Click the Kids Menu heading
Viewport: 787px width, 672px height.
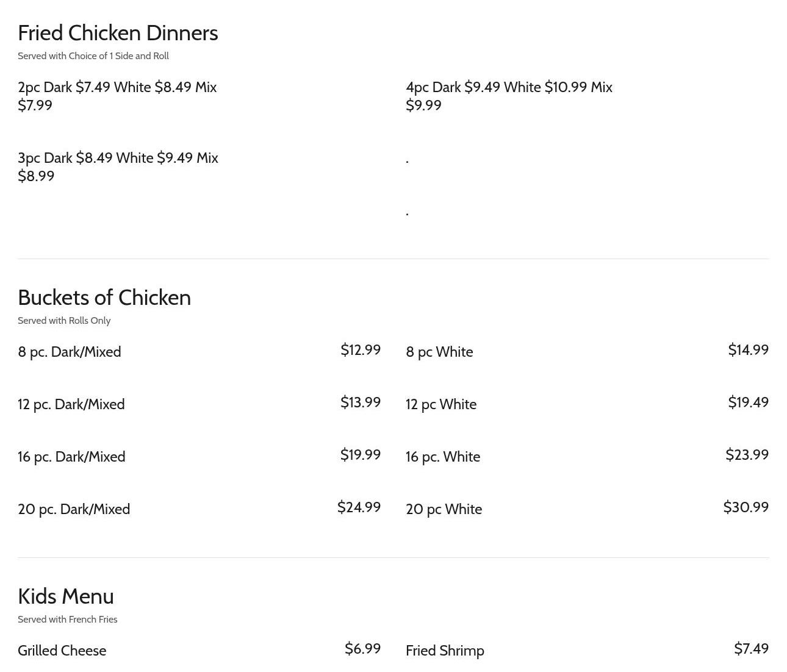pyautogui.click(x=66, y=596)
